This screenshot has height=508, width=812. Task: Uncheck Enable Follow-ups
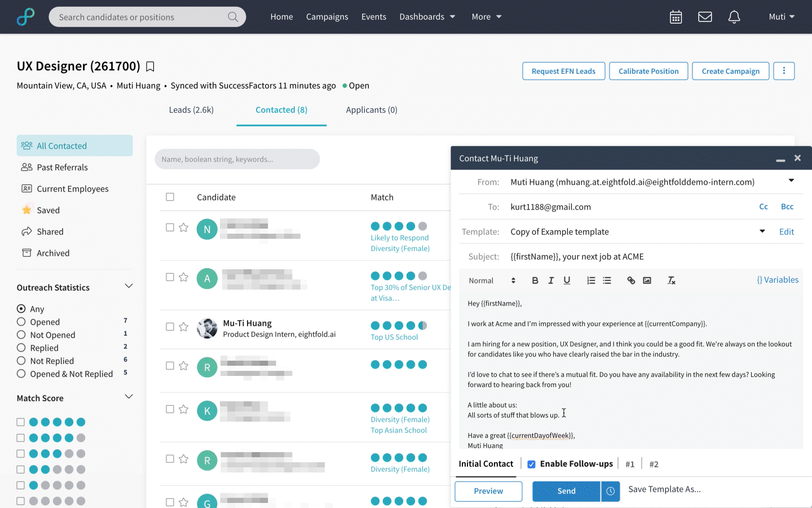[531, 464]
